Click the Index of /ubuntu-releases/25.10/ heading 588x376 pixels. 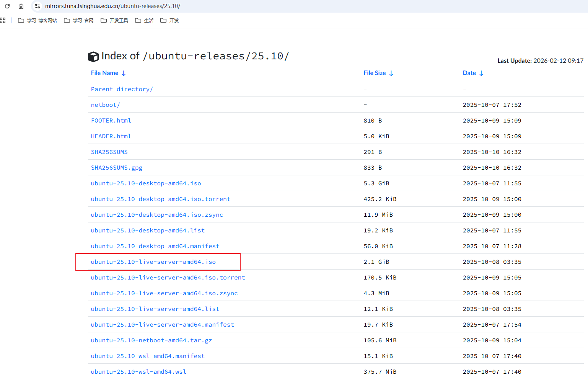(195, 56)
